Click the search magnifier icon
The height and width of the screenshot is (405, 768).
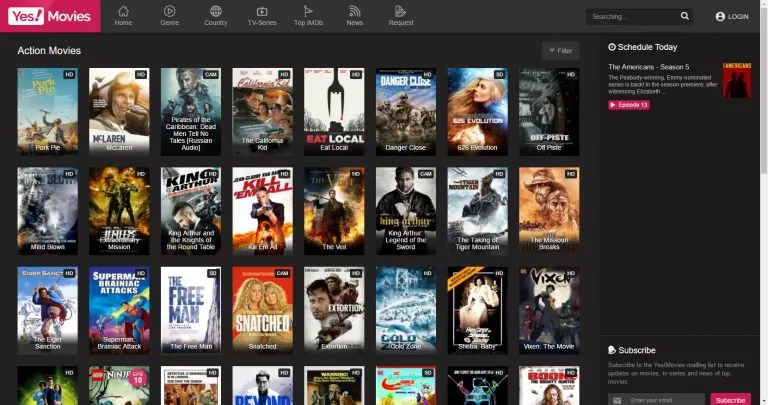tap(685, 16)
